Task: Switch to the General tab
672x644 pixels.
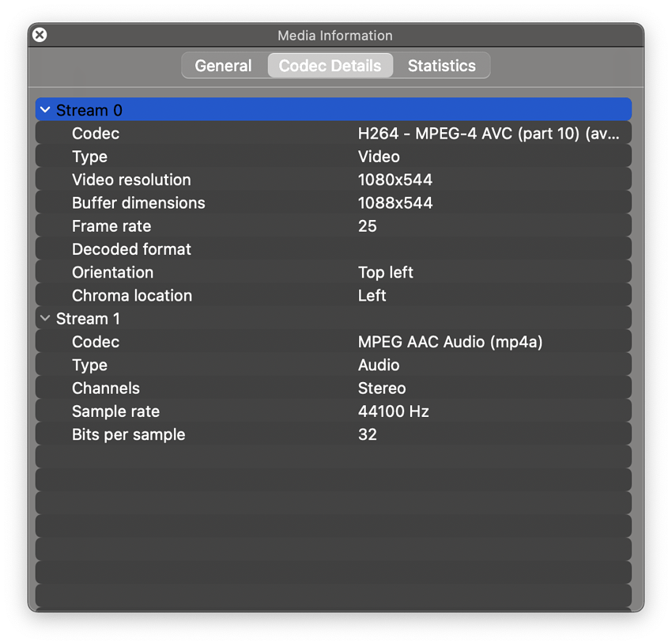Action: click(x=223, y=66)
